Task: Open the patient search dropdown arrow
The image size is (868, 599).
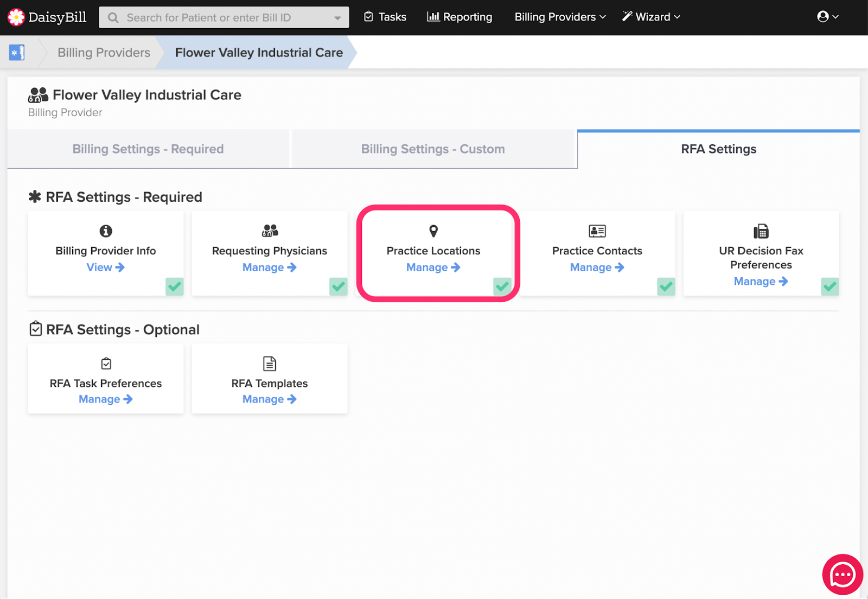Action: (337, 18)
